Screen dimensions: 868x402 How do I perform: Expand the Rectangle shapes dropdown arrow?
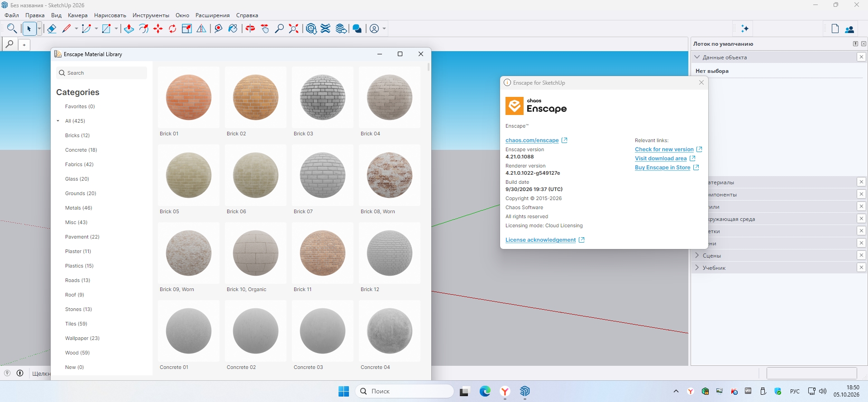[x=116, y=29]
